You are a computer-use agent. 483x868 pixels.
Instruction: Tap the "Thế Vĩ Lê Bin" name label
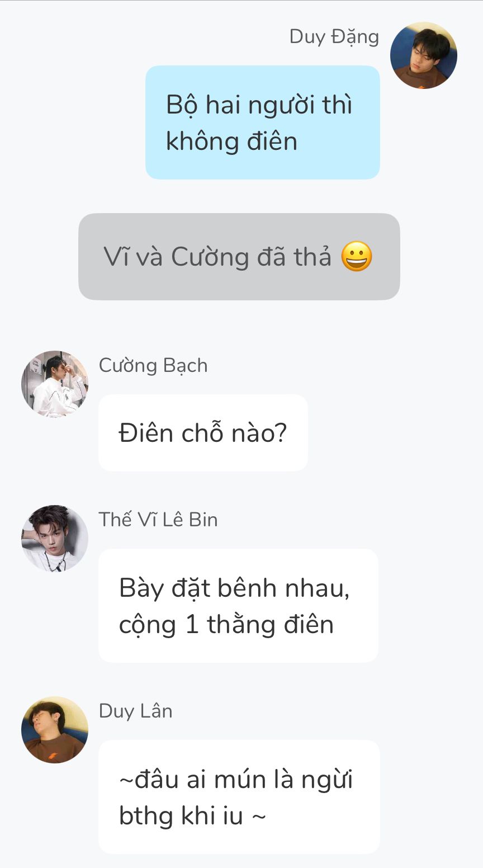tap(158, 520)
